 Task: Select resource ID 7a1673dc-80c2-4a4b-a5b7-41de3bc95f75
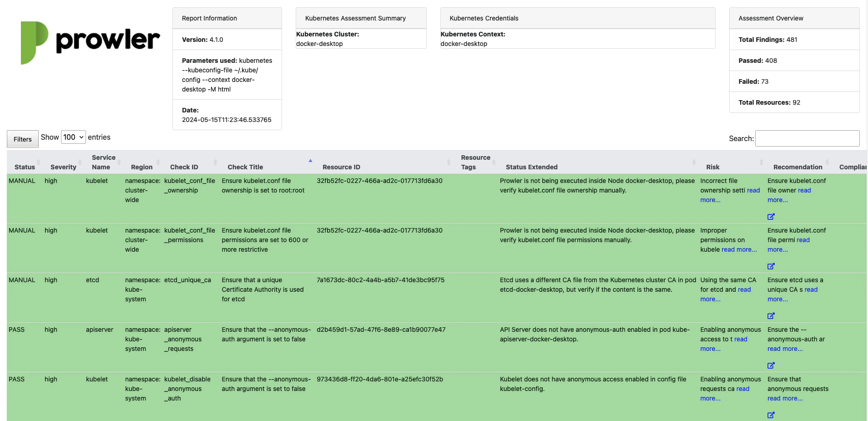pyautogui.click(x=380, y=280)
